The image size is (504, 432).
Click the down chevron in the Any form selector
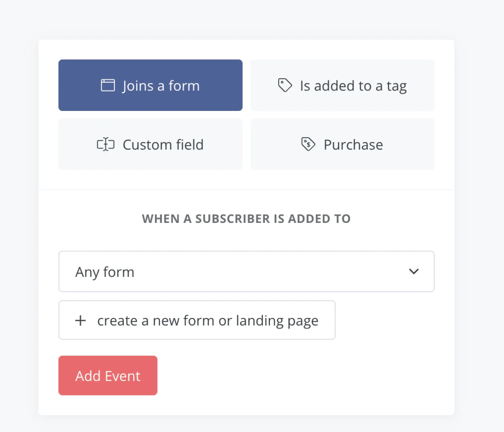(414, 271)
